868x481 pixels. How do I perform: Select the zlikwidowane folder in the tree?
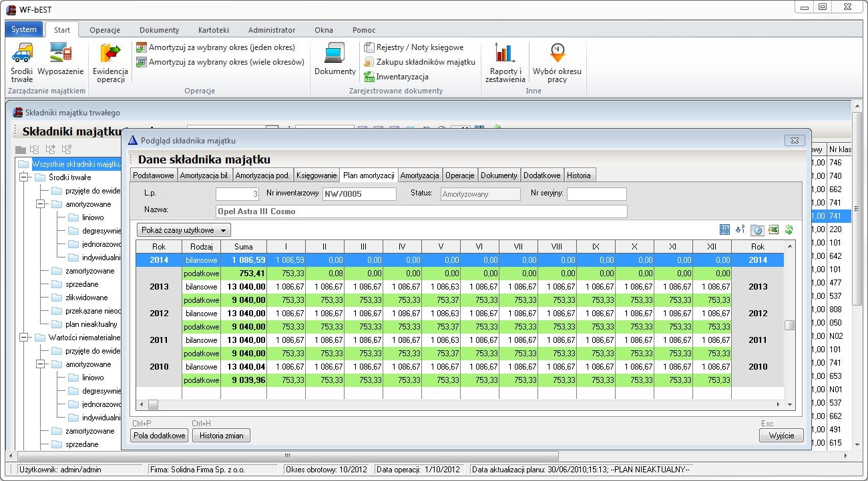point(87,298)
